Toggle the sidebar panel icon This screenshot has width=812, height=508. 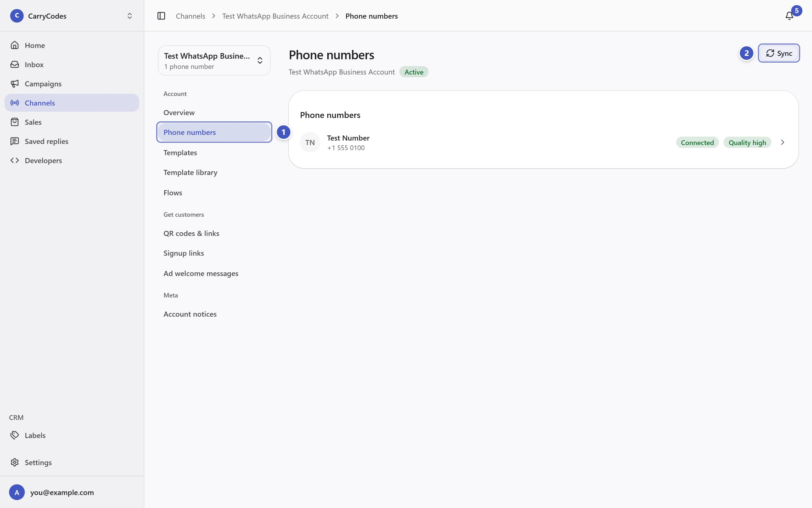pyautogui.click(x=161, y=16)
